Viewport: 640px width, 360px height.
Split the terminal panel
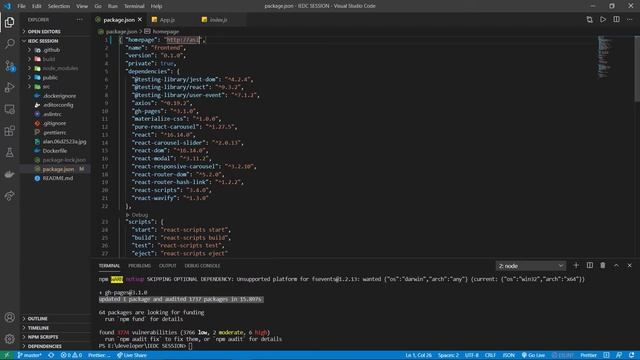click(x=590, y=266)
